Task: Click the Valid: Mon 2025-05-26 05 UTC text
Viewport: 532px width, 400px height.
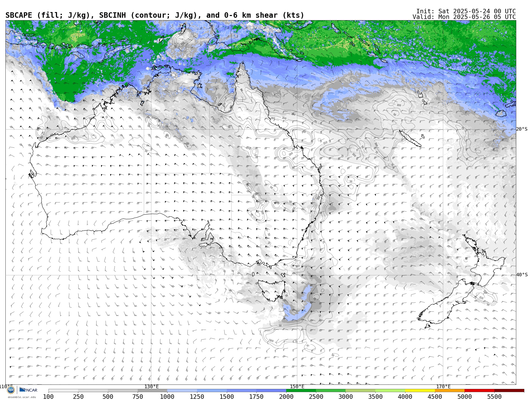Action: click(x=464, y=17)
